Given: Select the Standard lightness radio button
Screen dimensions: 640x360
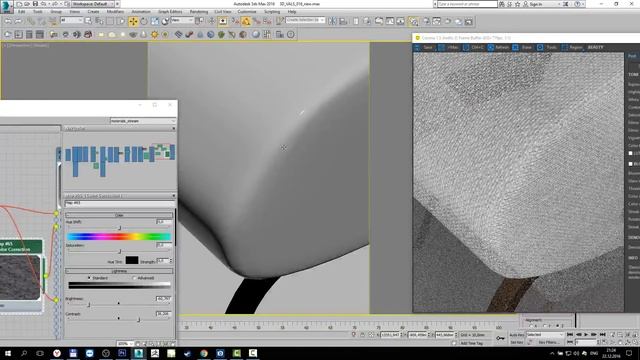Looking at the screenshot, I should 89,278.
